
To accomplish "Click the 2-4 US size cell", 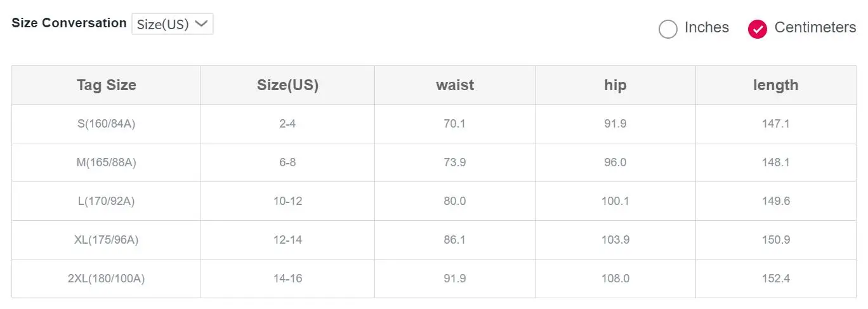I will 287,124.
